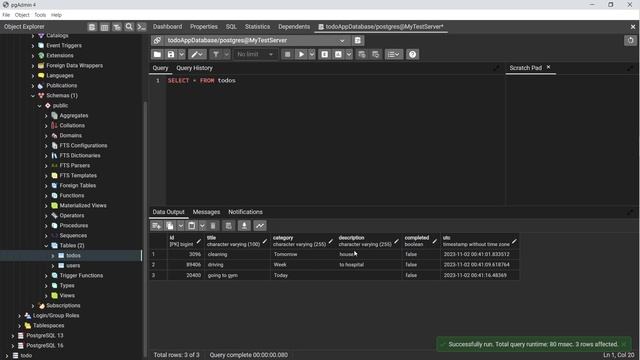Switch to Query History tab
Screen dimensions: 640x360
click(194, 68)
